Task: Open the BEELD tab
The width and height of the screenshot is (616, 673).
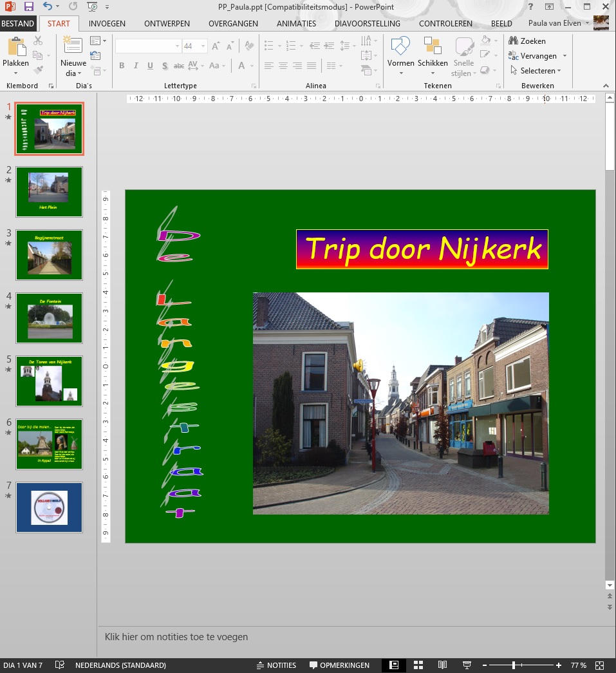Action: 501,24
